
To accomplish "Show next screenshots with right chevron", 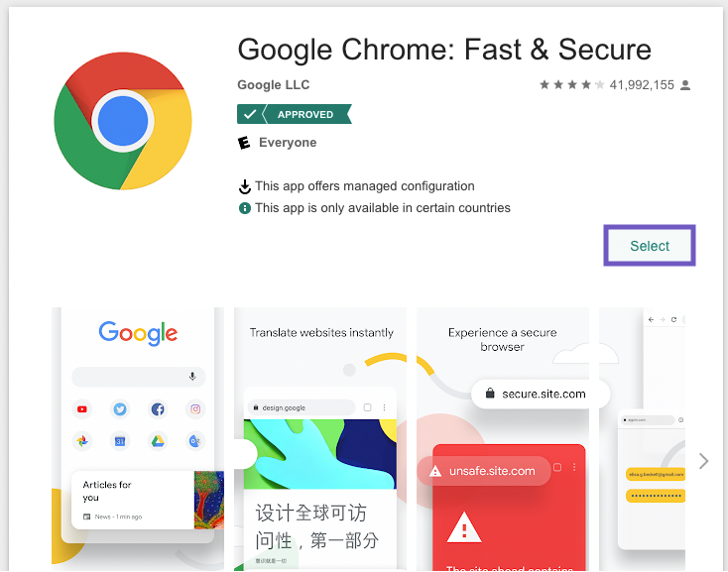I will point(703,461).
